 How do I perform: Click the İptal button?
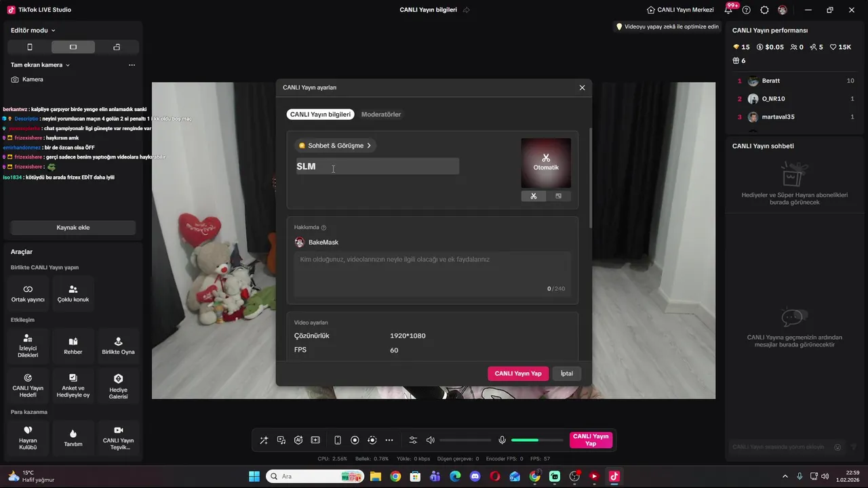(x=567, y=373)
